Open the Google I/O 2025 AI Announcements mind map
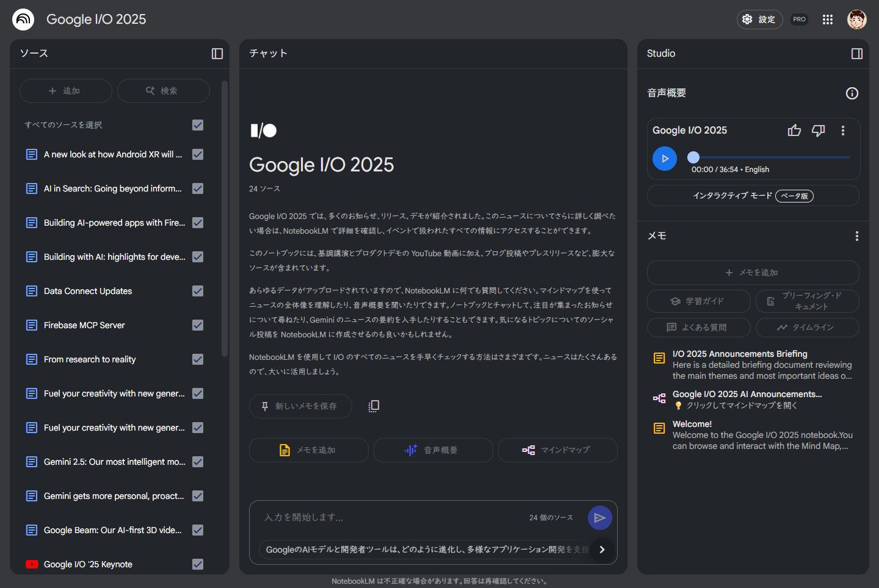This screenshot has width=879, height=588. [x=753, y=400]
